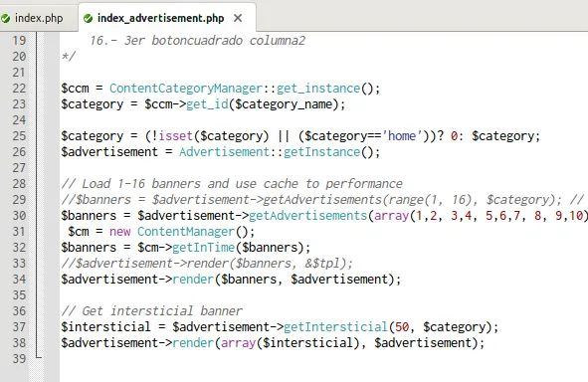The image size is (588, 382).
Task: Click the 'new' keyword on line 31
Action: (x=120, y=232)
